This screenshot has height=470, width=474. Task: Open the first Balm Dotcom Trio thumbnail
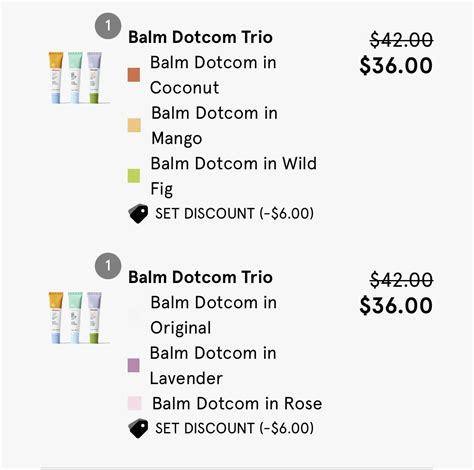[x=77, y=77]
